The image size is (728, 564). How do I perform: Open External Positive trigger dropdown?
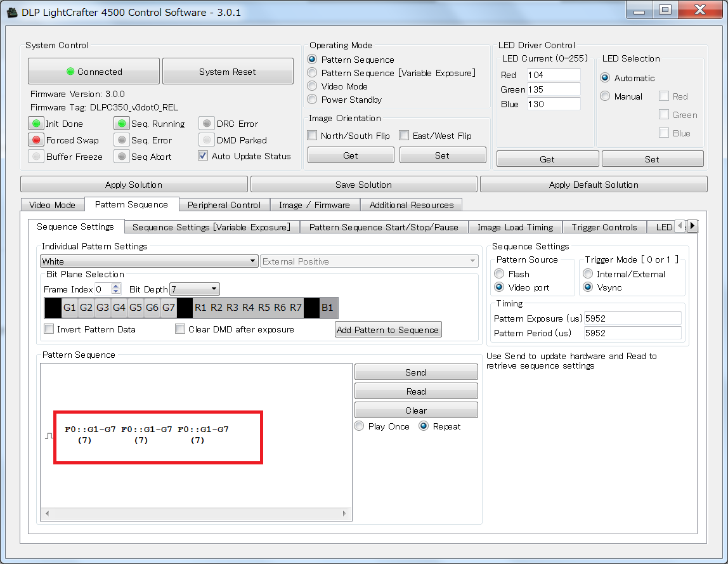click(x=369, y=261)
